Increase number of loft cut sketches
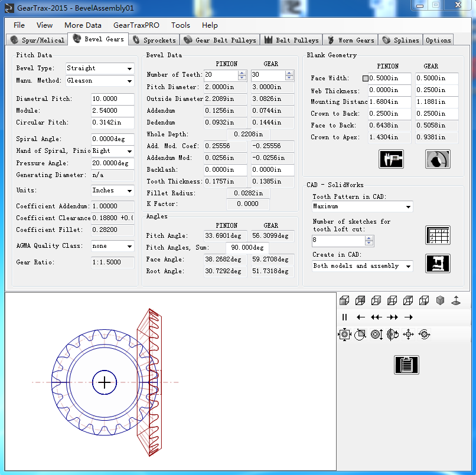The width and height of the screenshot is (476, 475). coord(369,238)
